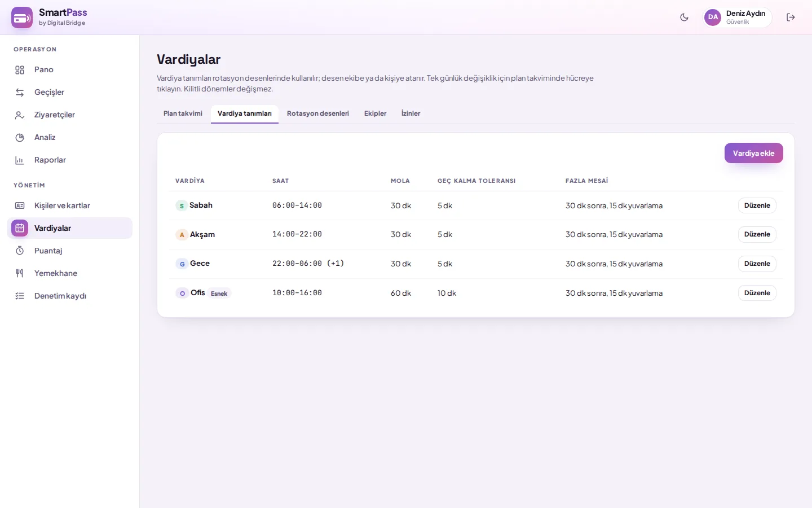
Task: Click the 22:00–06:00 (+1) time cell
Action: tap(308, 264)
